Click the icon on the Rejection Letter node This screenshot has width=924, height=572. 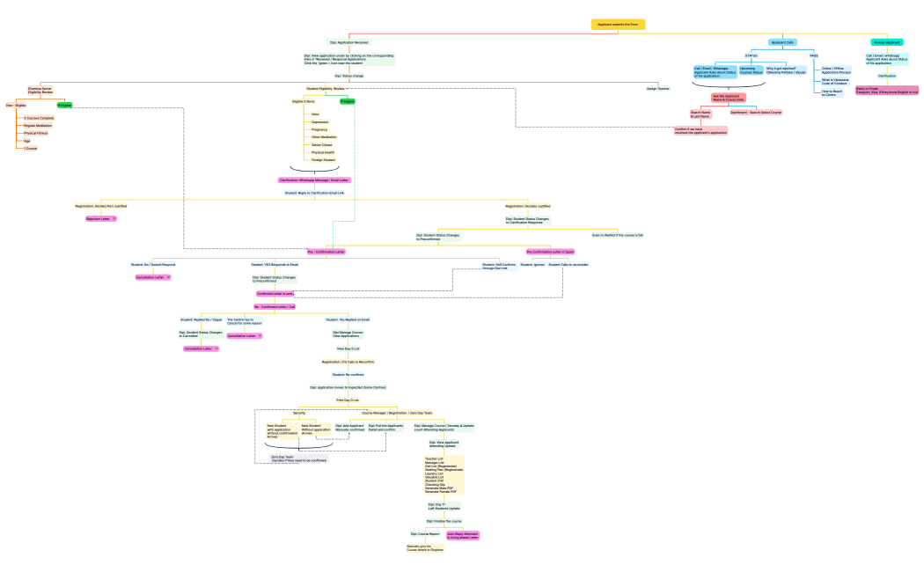[114, 218]
